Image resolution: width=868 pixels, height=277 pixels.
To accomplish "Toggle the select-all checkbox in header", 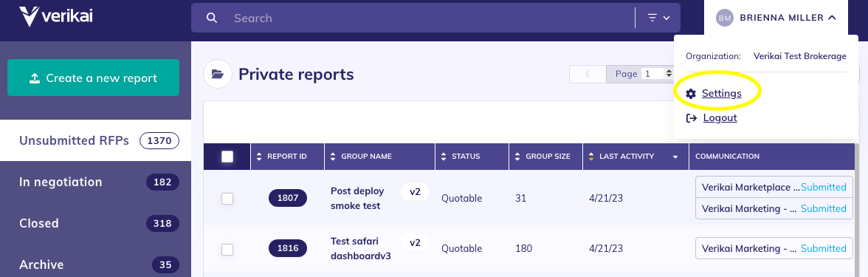I will click(x=227, y=157).
